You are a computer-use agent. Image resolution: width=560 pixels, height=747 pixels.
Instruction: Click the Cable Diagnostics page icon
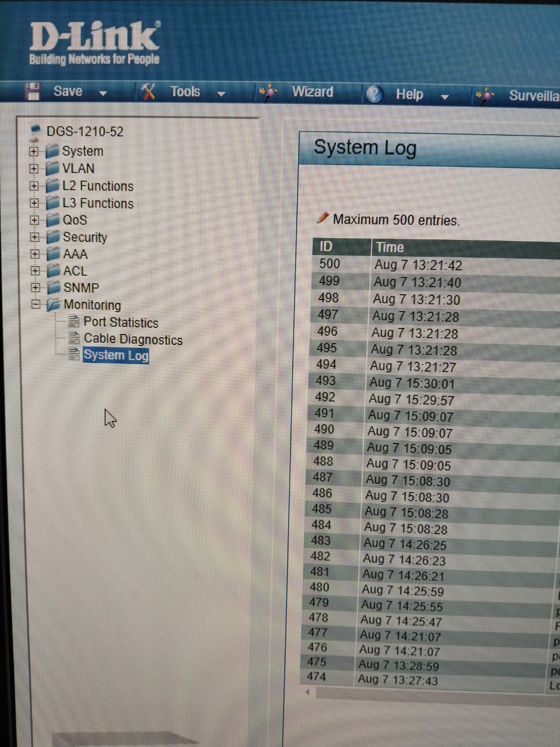click(x=74, y=338)
